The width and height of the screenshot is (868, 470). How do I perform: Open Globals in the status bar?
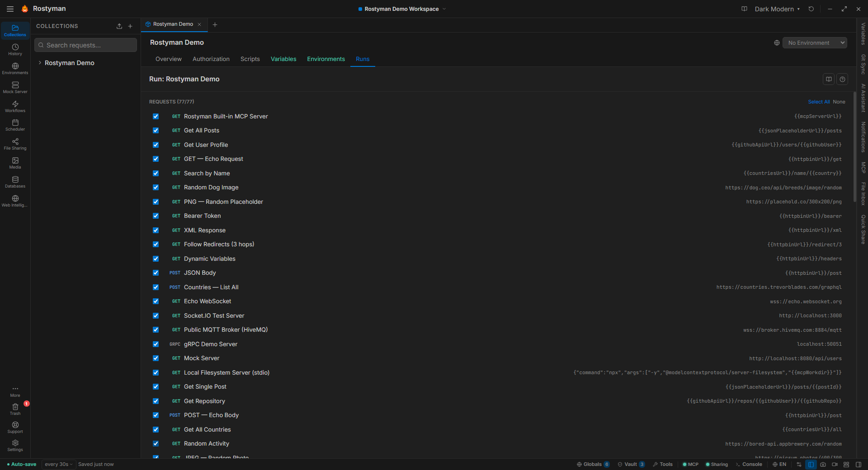point(593,464)
